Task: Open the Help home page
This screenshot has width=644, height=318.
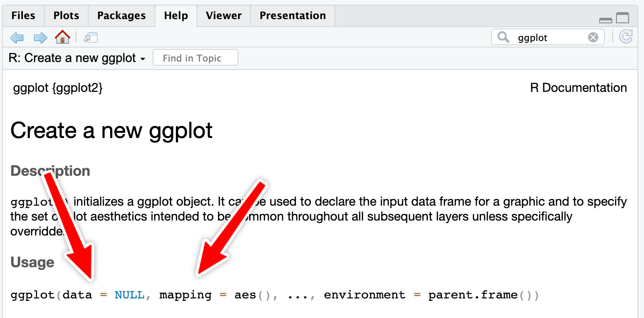Action: [63, 37]
